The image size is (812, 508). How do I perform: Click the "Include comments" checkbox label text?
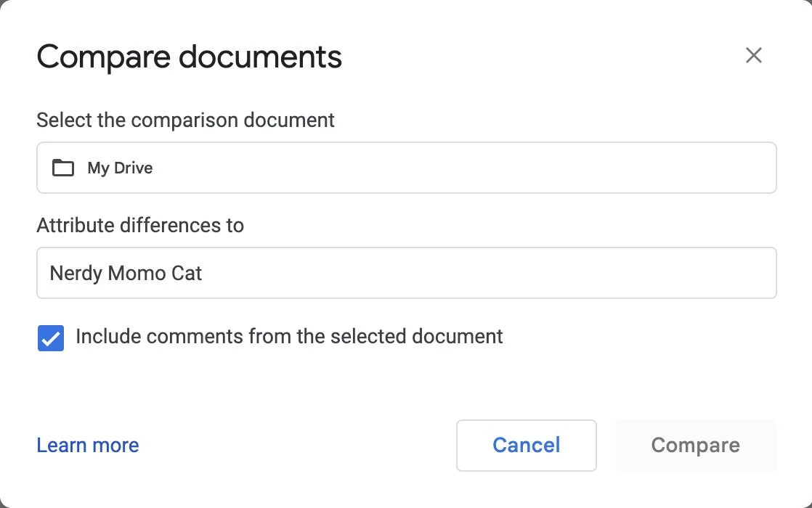tap(289, 337)
